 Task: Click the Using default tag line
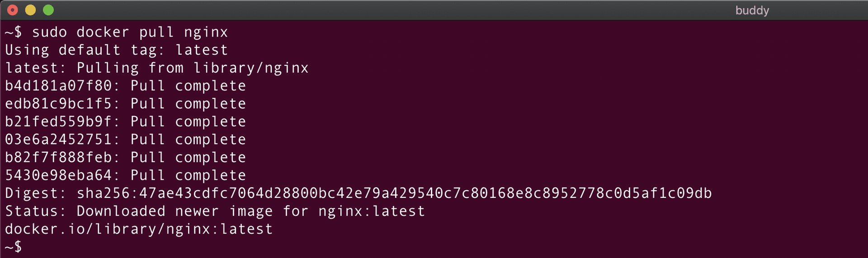pyautogui.click(x=116, y=50)
